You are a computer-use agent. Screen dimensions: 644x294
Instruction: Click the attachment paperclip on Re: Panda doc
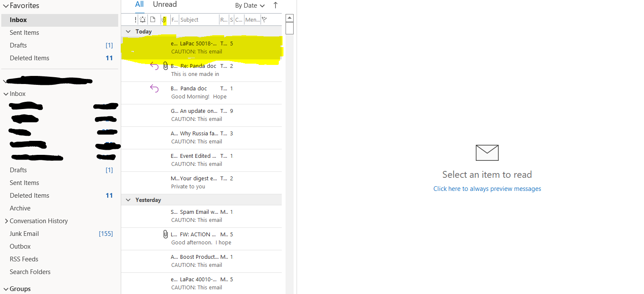click(166, 66)
